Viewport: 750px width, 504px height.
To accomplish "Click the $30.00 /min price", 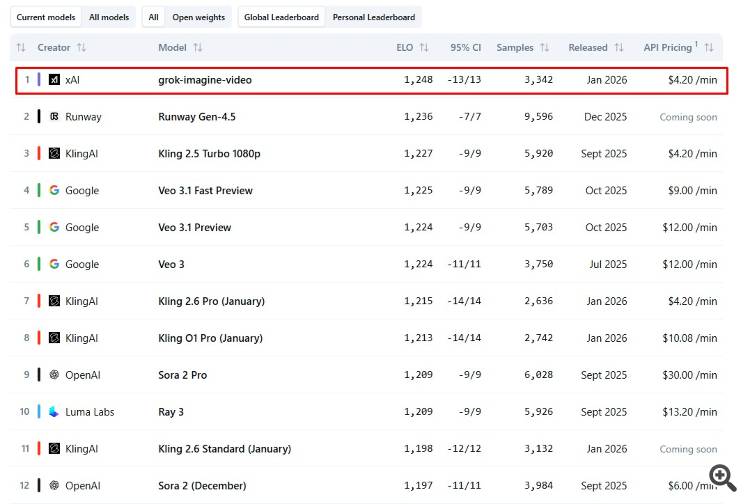I will (690, 375).
